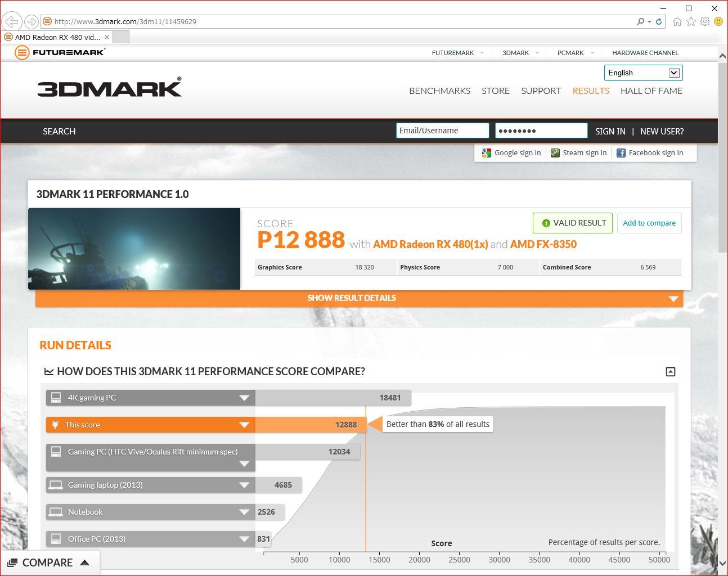Click the COMPARE stack icon

click(12, 562)
